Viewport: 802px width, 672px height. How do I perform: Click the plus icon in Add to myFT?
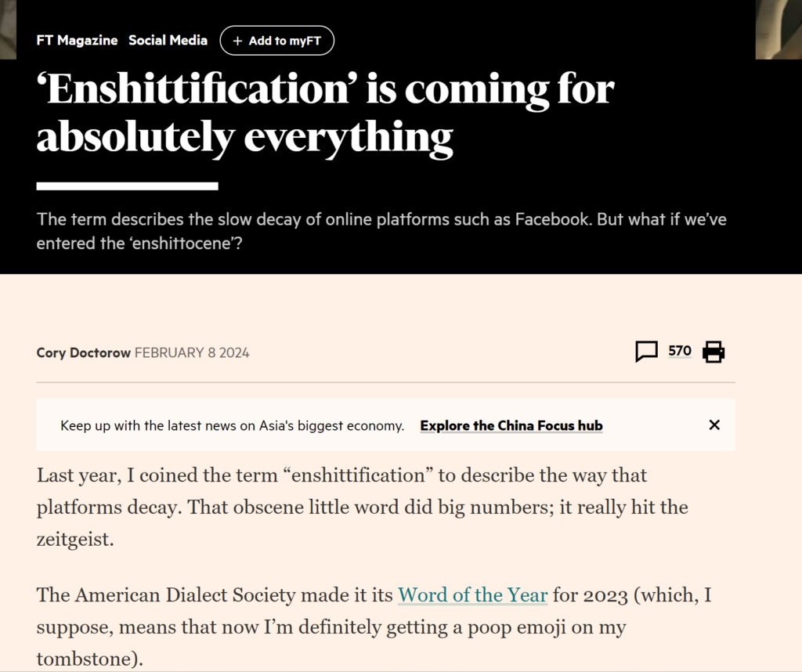pyautogui.click(x=237, y=41)
